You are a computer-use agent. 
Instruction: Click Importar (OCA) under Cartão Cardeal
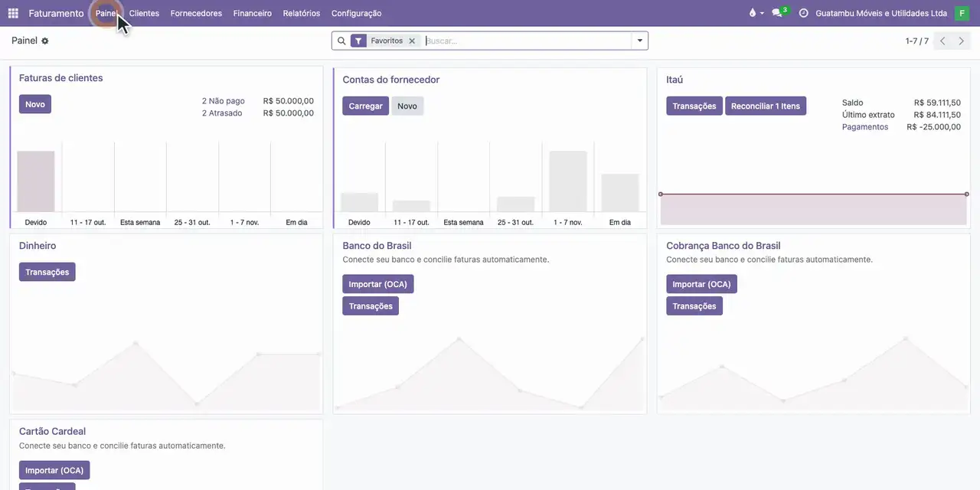54,470
